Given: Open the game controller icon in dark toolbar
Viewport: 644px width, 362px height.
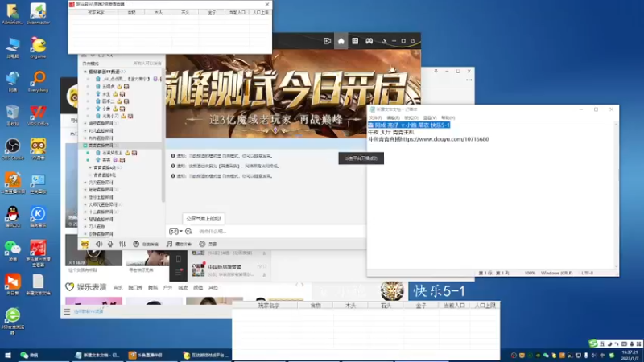Looking at the screenshot, I should [369, 41].
